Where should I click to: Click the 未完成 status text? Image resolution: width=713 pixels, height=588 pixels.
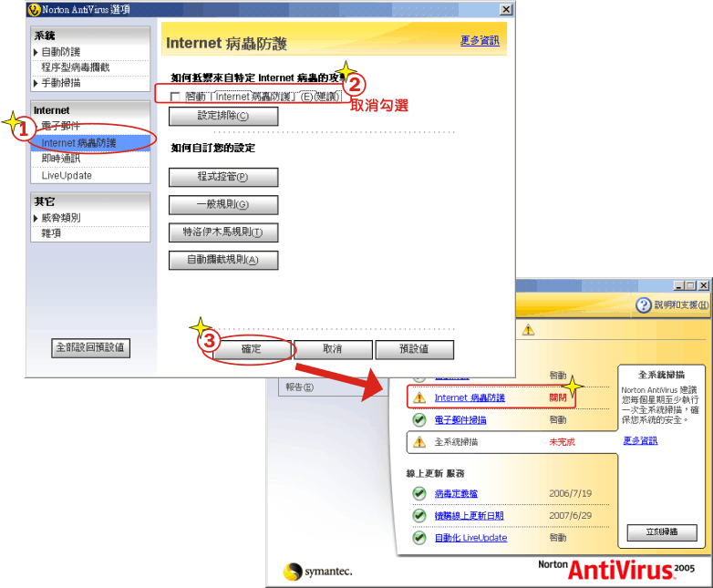pyautogui.click(x=562, y=442)
